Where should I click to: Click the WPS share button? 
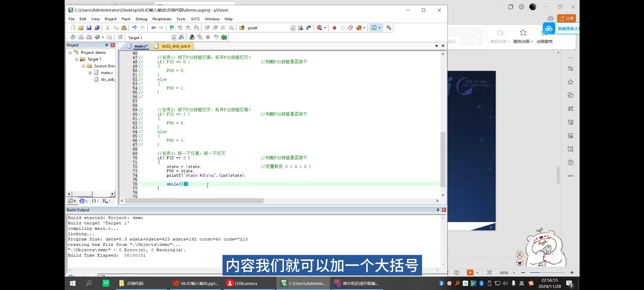click(x=566, y=18)
